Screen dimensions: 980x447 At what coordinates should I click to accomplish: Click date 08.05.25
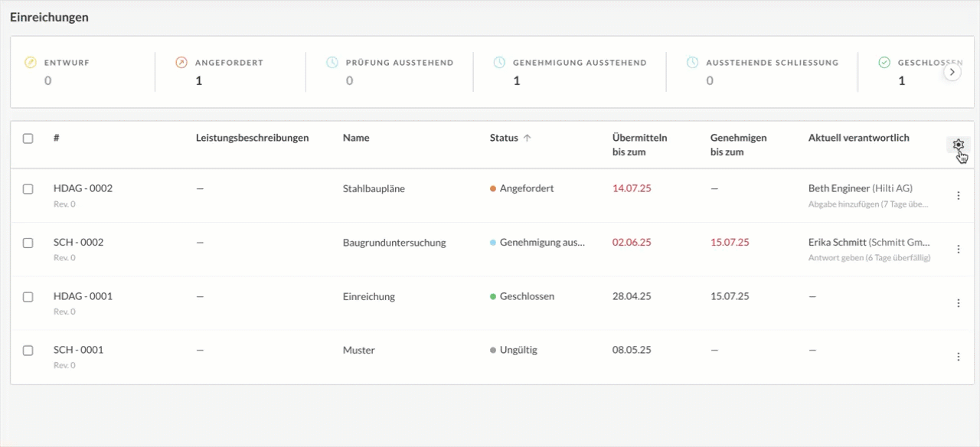point(632,350)
